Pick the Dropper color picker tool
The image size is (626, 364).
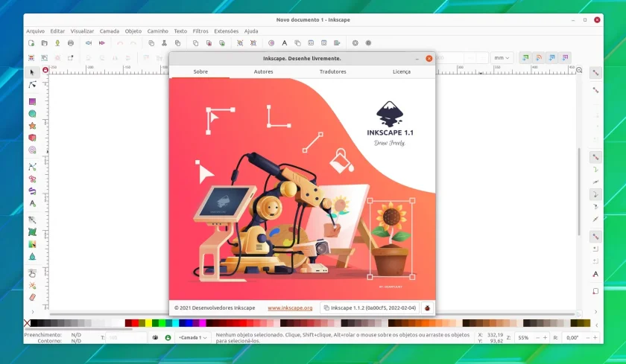[x=32, y=244]
